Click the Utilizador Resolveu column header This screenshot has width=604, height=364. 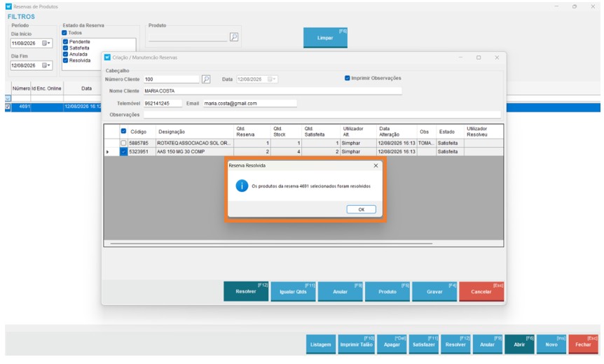[483, 132]
